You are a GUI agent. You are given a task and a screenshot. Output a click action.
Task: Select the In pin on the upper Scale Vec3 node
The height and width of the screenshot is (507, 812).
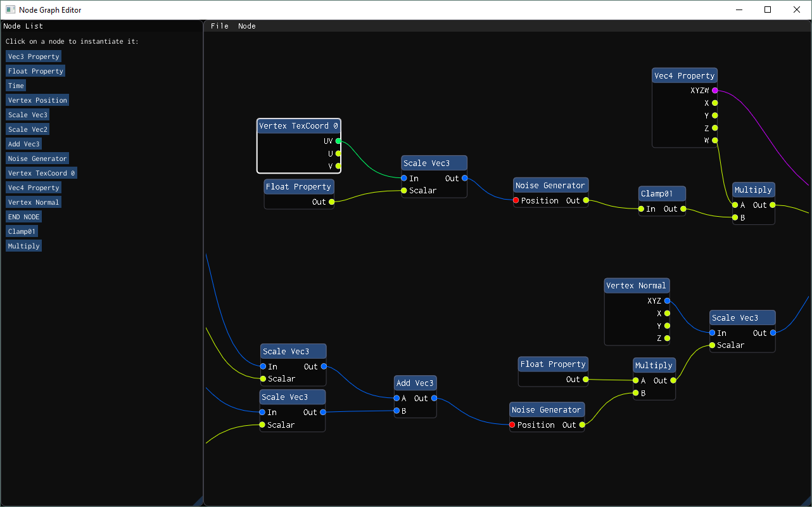(x=403, y=178)
